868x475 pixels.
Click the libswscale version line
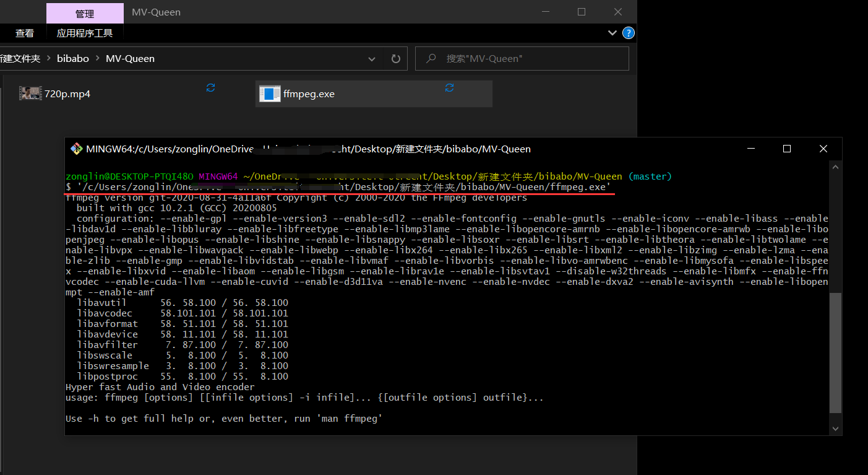(x=183, y=355)
